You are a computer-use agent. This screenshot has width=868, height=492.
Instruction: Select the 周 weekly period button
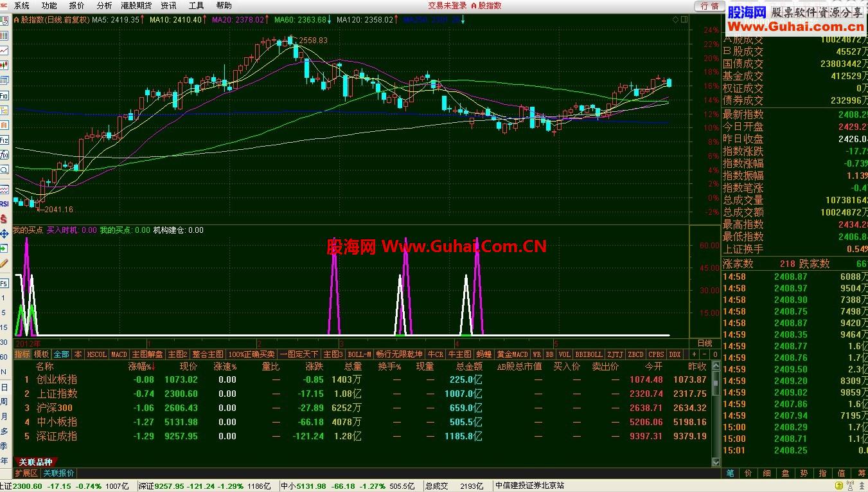coord(4,401)
